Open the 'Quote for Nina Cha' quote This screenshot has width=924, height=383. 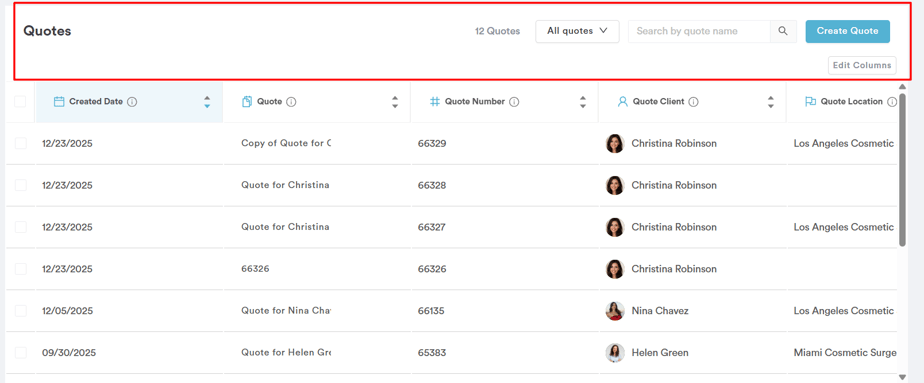(286, 311)
